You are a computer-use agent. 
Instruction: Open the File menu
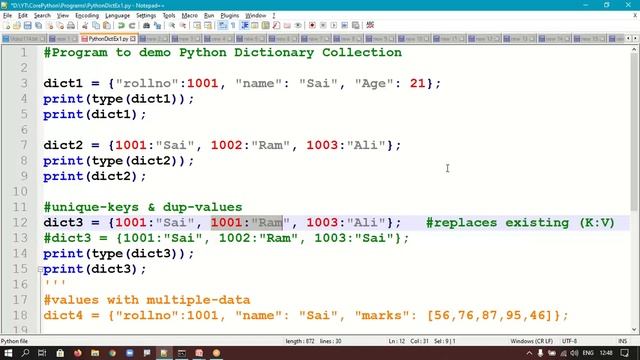click(x=7, y=16)
